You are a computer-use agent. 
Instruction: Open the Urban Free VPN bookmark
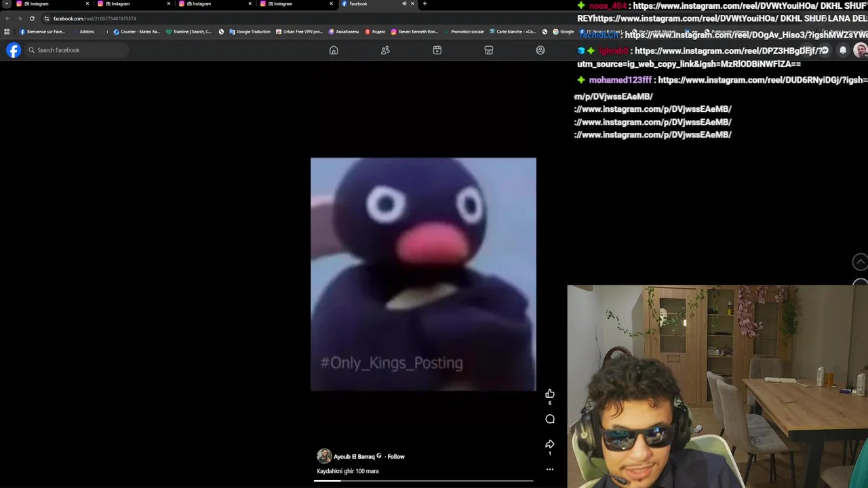click(299, 32)
